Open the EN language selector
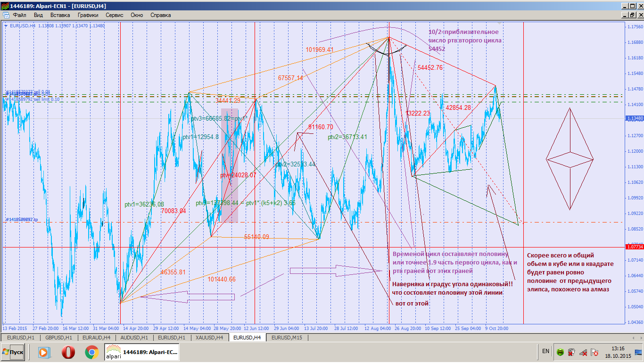This screenshot has width=644, height=363. click(x=545, y=351)
